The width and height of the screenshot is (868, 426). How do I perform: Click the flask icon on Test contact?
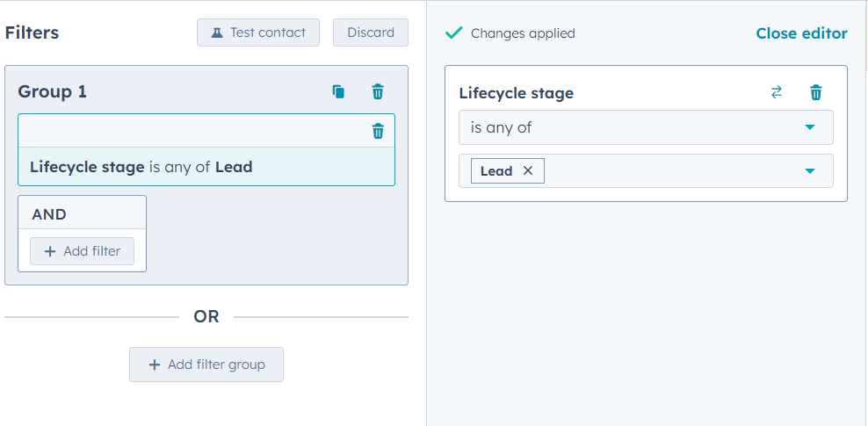[217, 32]
